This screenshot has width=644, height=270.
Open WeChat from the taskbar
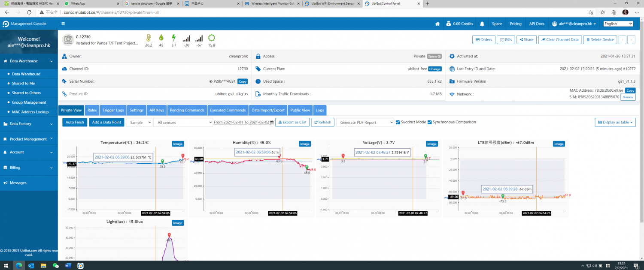click(56, 266)
